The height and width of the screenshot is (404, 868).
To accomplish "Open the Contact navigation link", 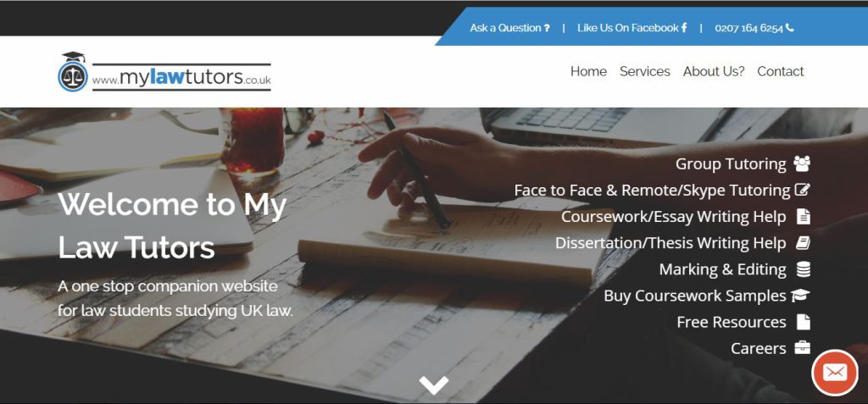I will tap(781, 71).
